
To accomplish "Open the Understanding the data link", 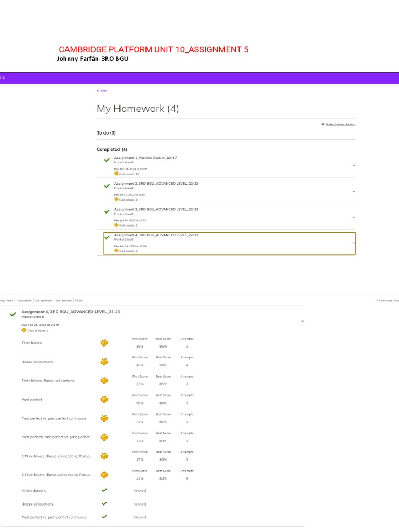I will (x=340, y=124).
